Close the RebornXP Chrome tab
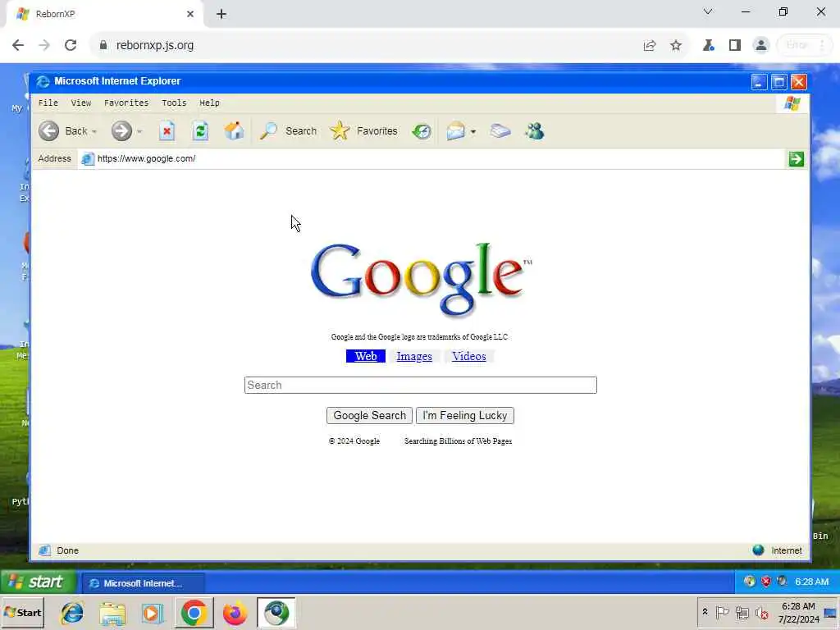The width and height of the screenshot is (840, 630). point(190,14)
